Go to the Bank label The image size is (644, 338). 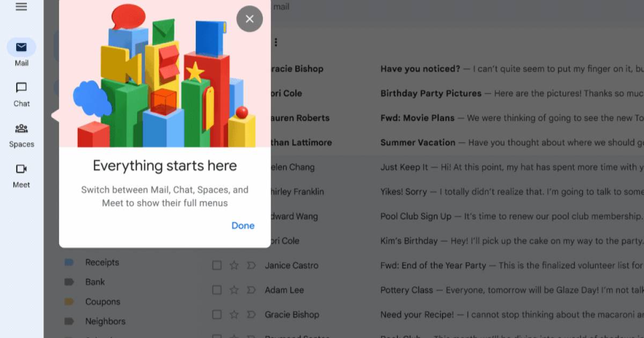[95, 282]
